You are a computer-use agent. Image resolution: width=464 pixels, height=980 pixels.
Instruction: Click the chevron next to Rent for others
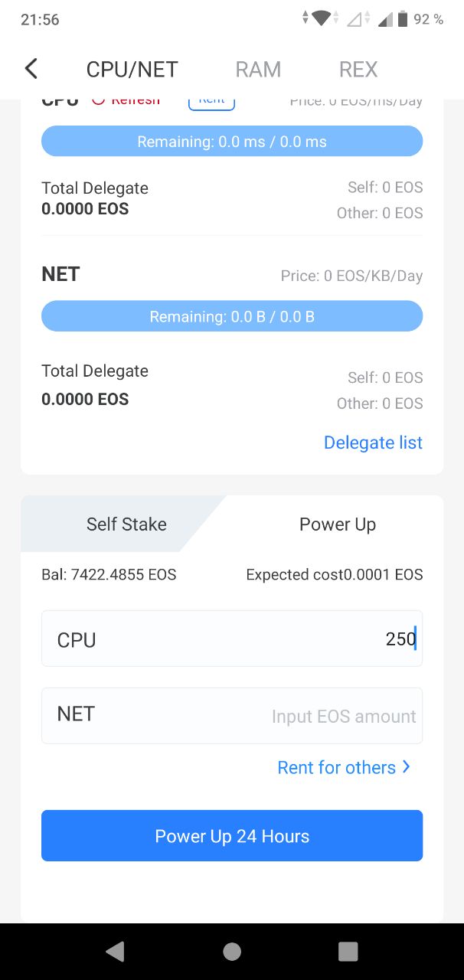407,766
